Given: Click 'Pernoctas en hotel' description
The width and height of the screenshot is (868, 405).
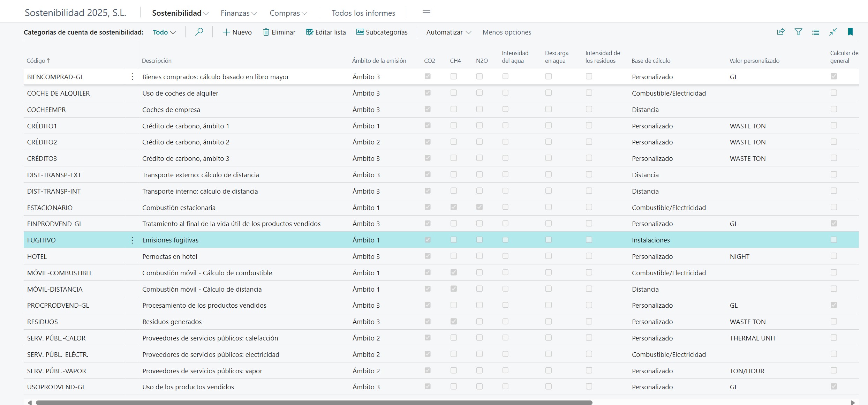Looking at the screenshot, I should pyautogui.click(x=169, y=256).
